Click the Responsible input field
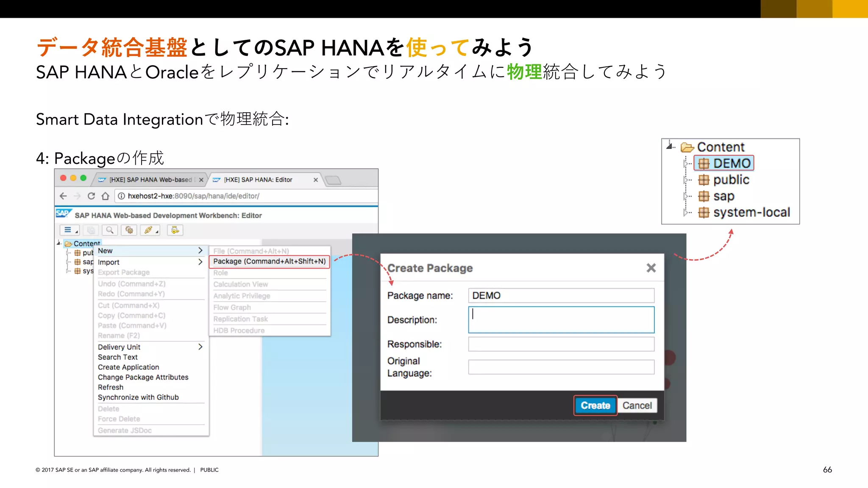This screenshot has width=868, height=488. 561,344
